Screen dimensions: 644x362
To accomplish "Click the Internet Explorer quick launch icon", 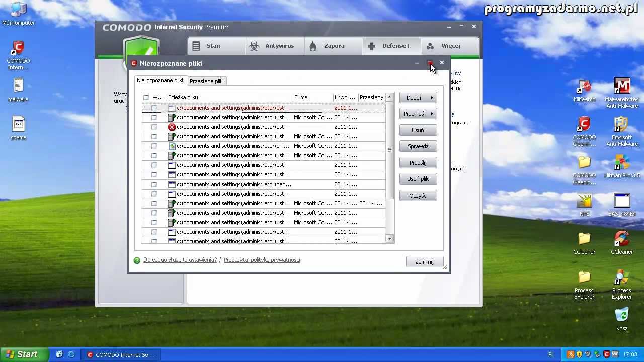I will pos(71,354).
